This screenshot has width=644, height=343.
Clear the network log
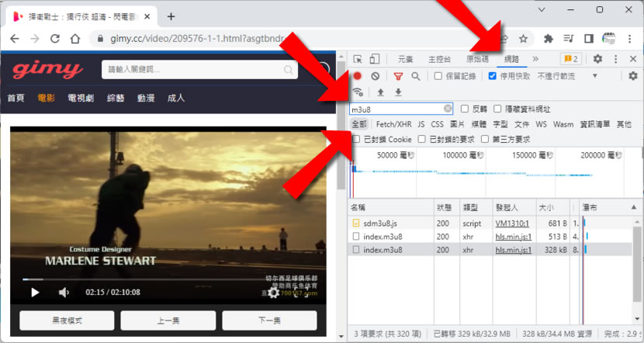[x=375, y=76]
